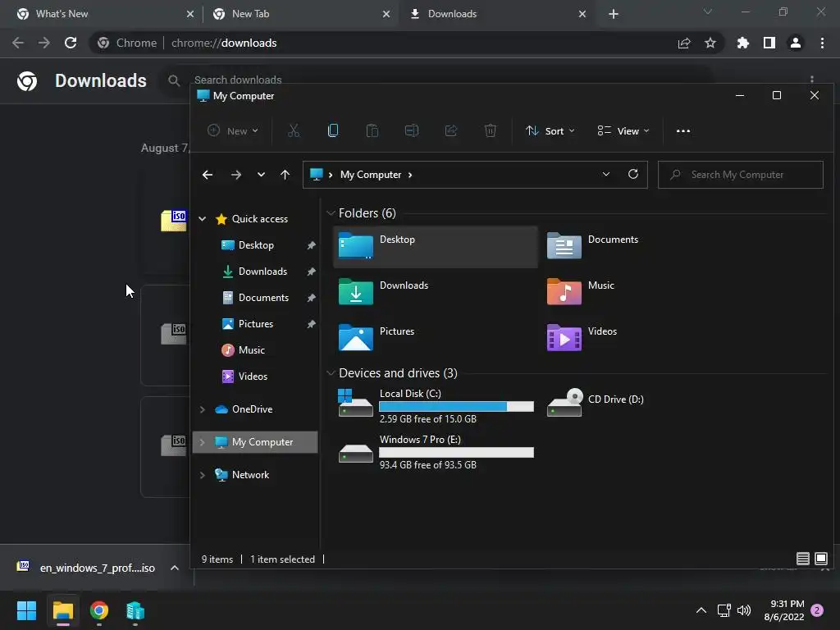The image size is (840, 630).
Task: Switch to the New Tab tab
Action: (x=301, y=14)
